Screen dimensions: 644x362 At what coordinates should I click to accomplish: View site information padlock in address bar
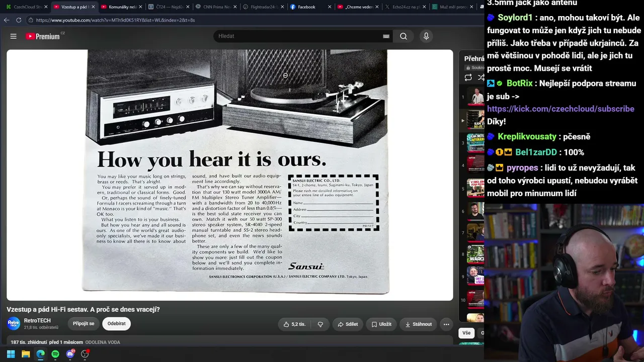[31, 20]
